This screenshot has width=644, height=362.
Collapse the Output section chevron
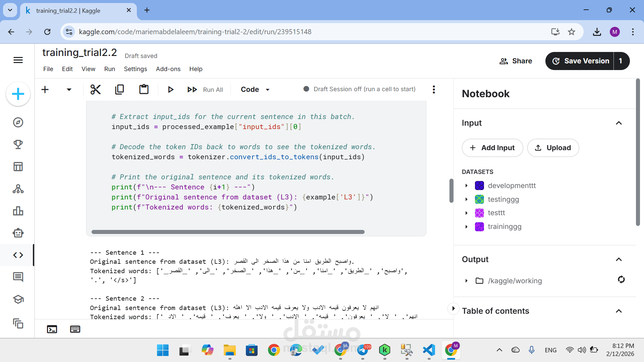tap(619, 259)
